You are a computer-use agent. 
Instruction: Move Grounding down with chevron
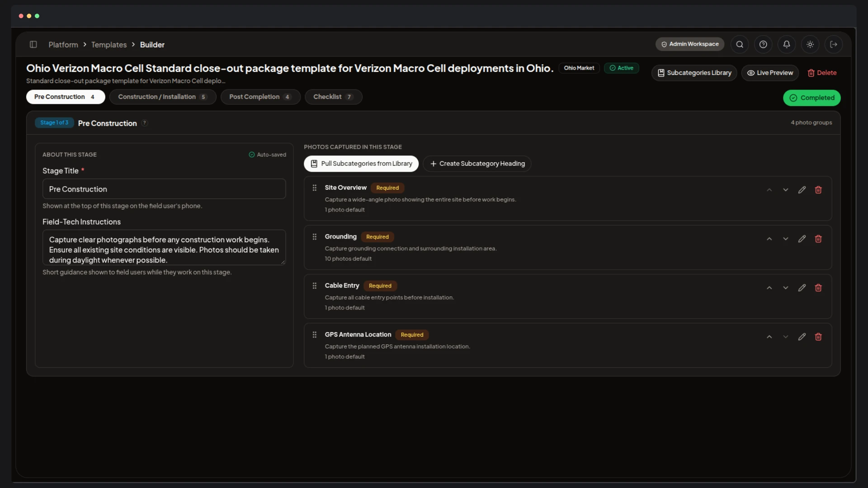(x=786, y=239)
